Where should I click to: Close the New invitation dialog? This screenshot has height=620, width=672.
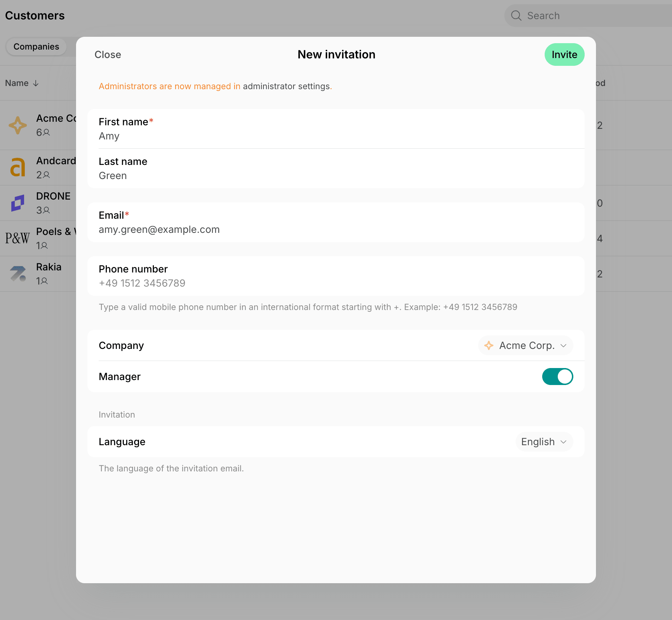(108, 54)
